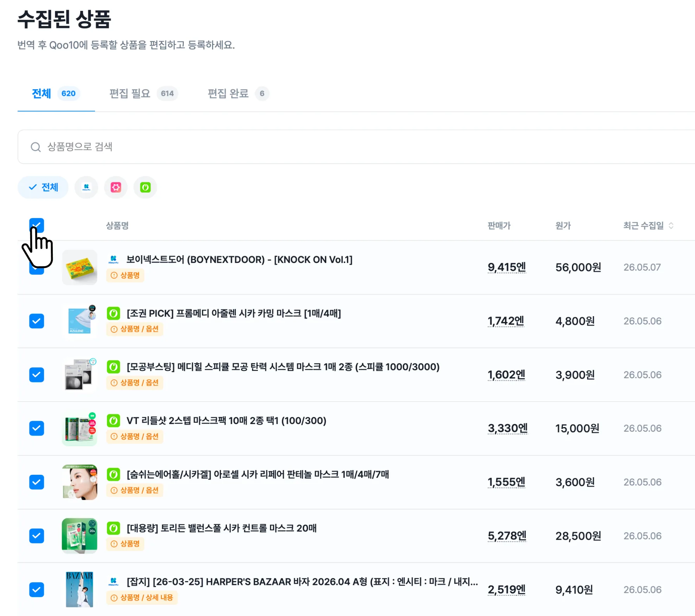Uncheck the 아로셀 시카 리페어 판테놀 row
The width and height of the screenshot is (695, 616).
click(x=37, y=482)
